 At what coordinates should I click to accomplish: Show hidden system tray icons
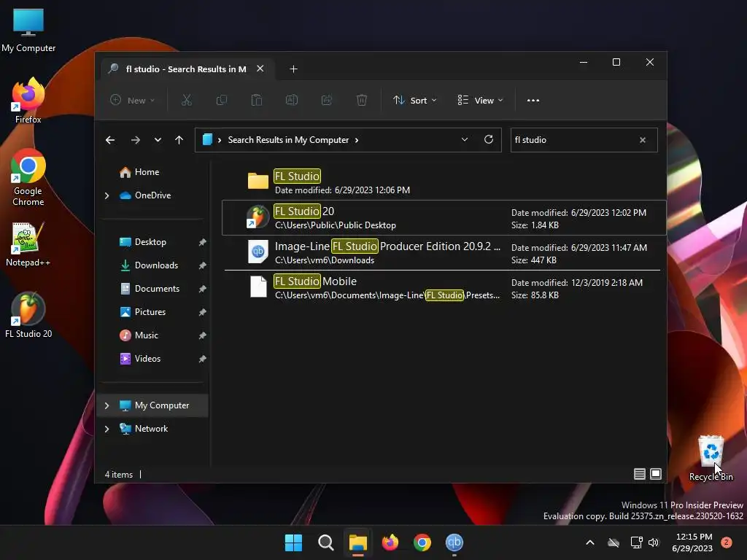pos(589,542)
